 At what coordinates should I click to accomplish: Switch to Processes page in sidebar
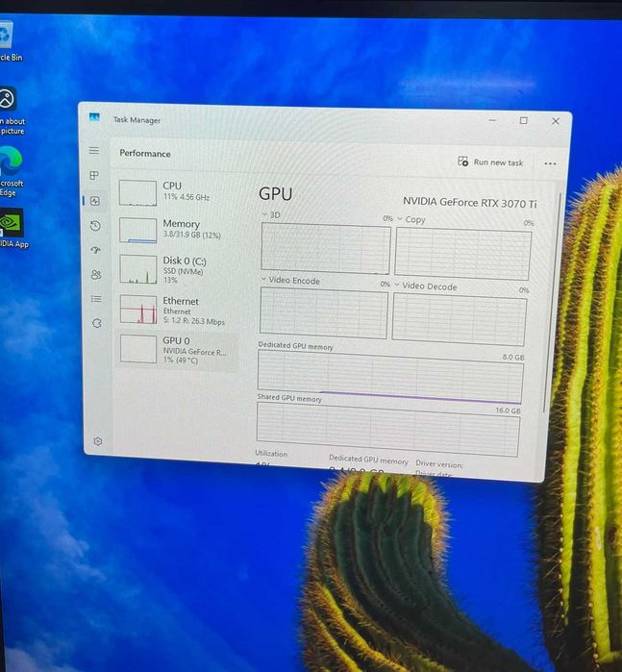coord(94,175)
